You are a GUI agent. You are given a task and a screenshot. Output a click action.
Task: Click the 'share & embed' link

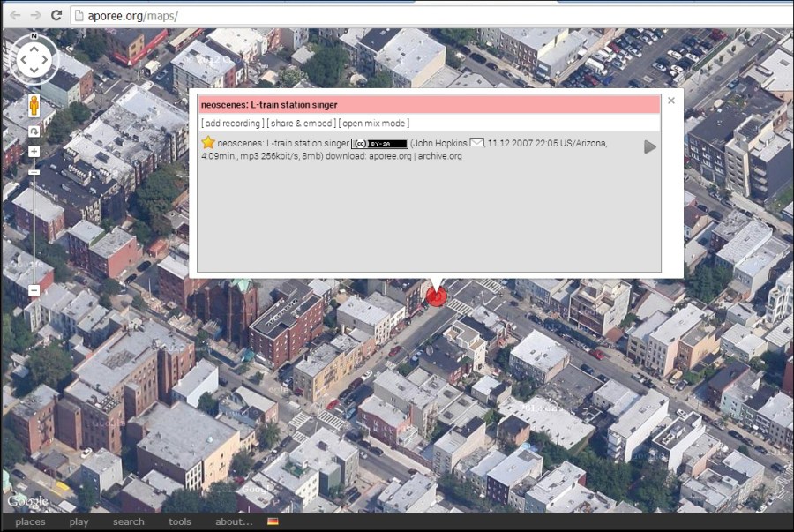(301, 124)
